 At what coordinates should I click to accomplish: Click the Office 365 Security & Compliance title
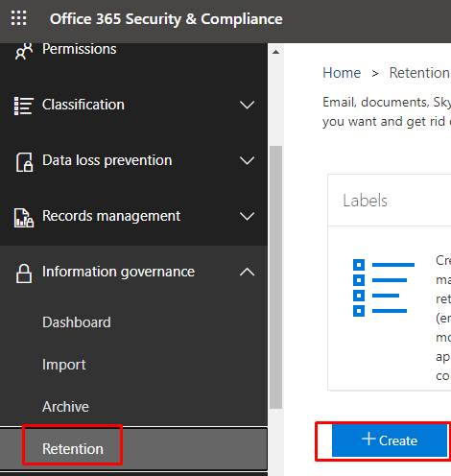click(166, 19)
